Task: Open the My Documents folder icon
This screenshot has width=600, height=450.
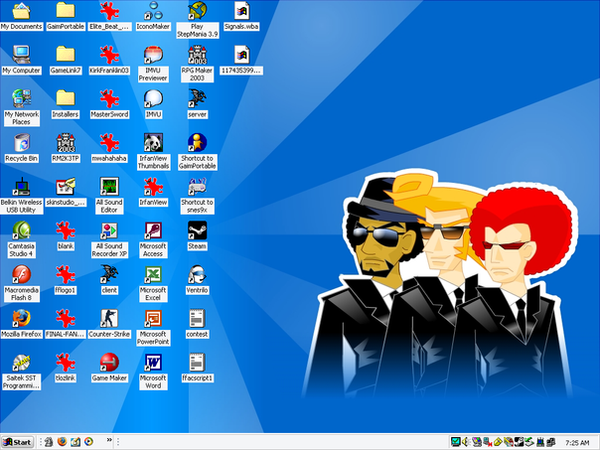Action: 21,11
